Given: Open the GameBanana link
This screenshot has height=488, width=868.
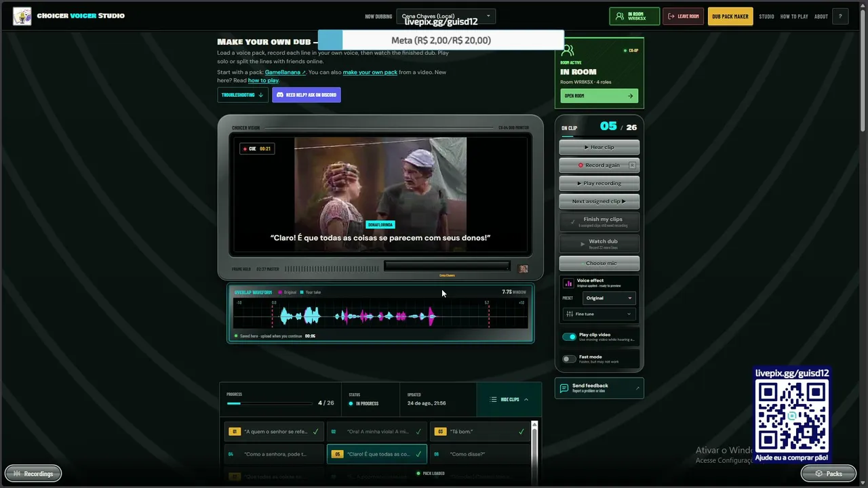Looking at the screenshot, I should 285,73.
